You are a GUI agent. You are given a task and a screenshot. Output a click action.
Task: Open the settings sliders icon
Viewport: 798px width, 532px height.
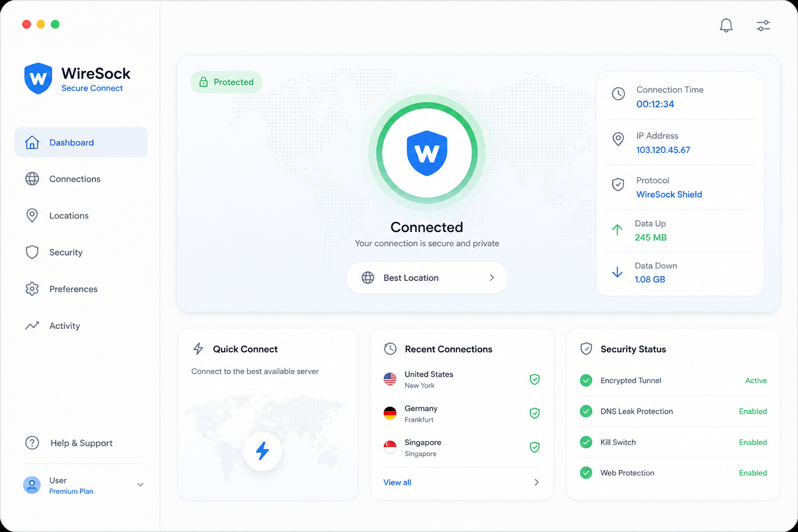click(x=763, y=25)
